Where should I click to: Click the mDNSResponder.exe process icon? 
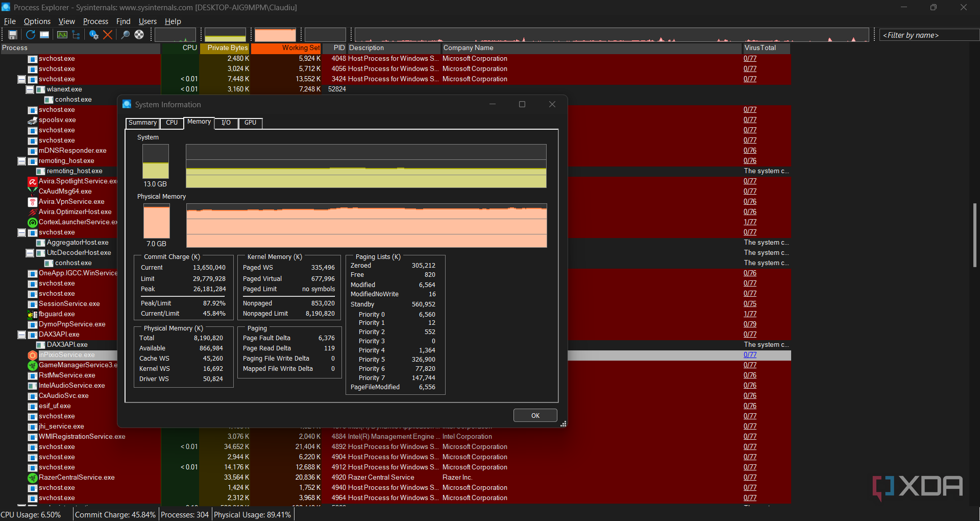[32, 151]
